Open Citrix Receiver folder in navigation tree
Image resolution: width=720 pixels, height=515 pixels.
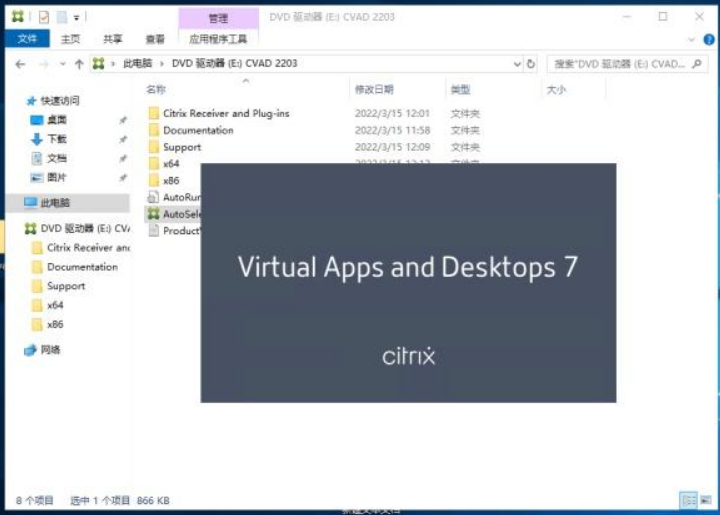tap(81, 248)
